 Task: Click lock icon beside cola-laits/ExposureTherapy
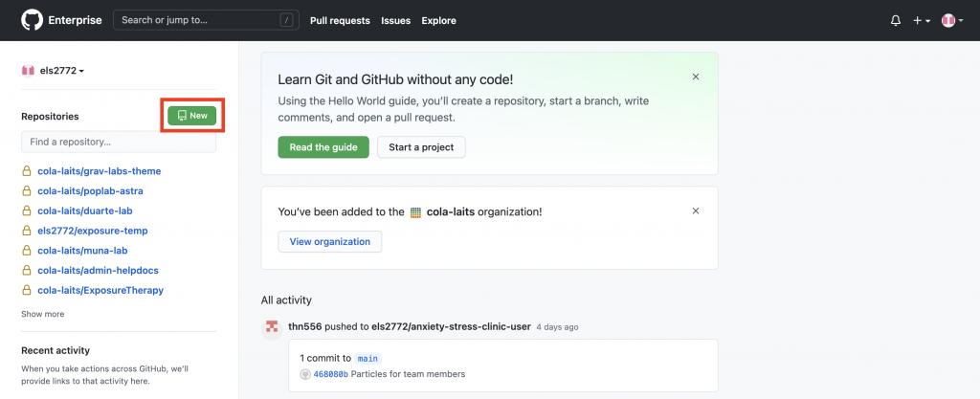coord(27,290)
